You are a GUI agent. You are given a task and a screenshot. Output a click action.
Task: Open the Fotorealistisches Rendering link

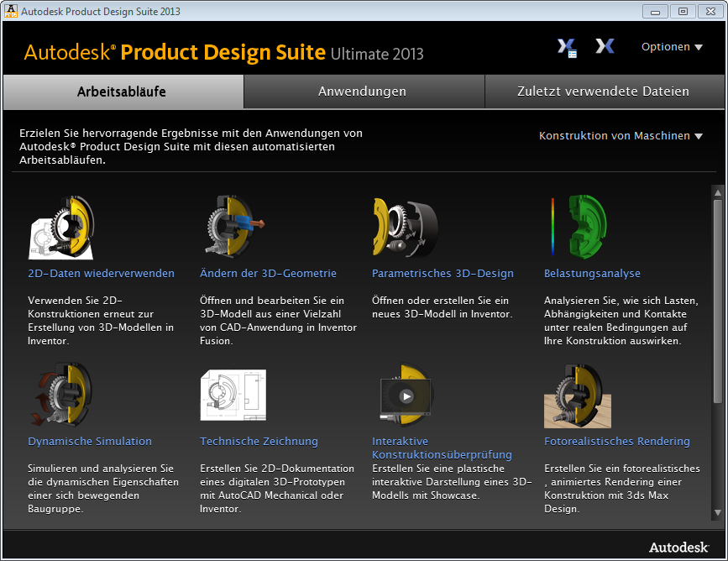[x=616, y=441]
